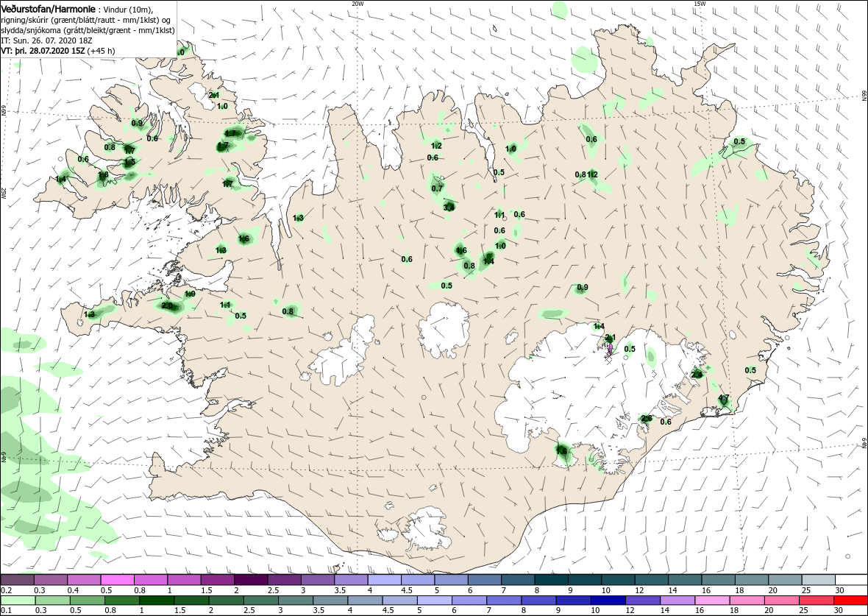This screenshot has width=868, height=616.
Task: Select the grey-green 3 swatch in bottom legend
Action: pyautogui.click(x=295, y=601)
